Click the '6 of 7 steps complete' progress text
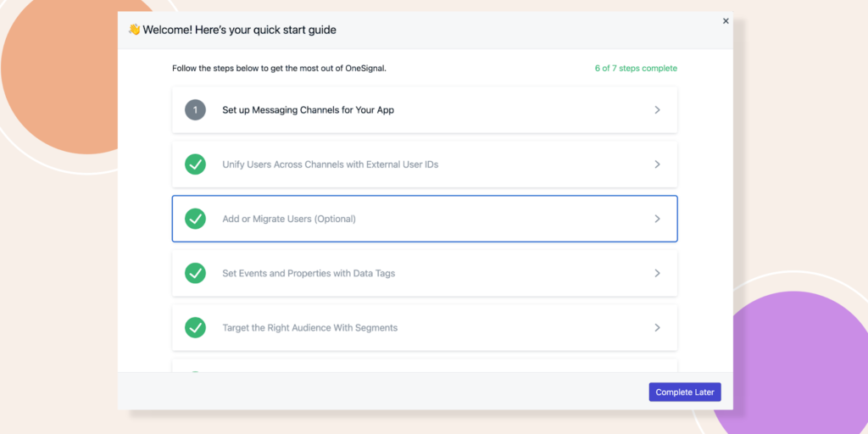 click(x=636, y=69)
